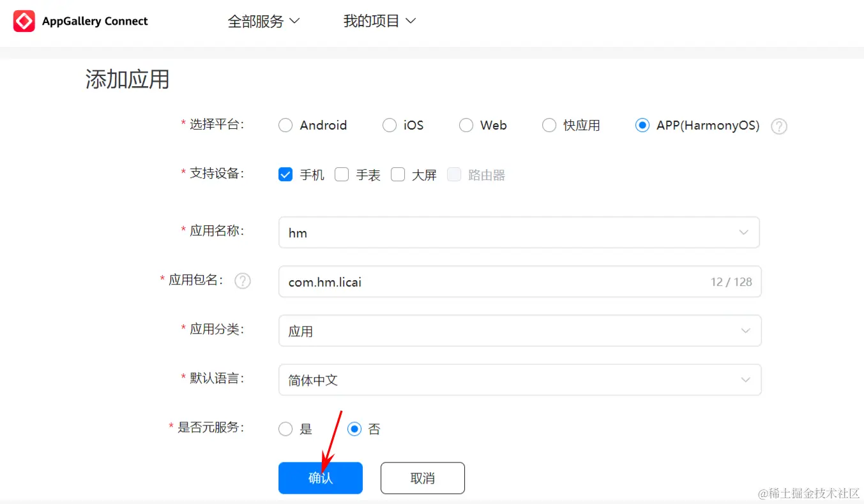
Task: Click the 选择平台 label
Action: pos(217,124)
